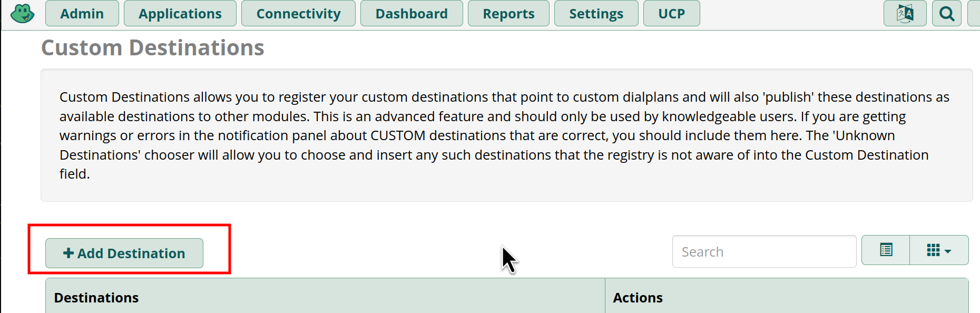
Task: Click the magnifying glass search icon
Action: click(946, 13)
